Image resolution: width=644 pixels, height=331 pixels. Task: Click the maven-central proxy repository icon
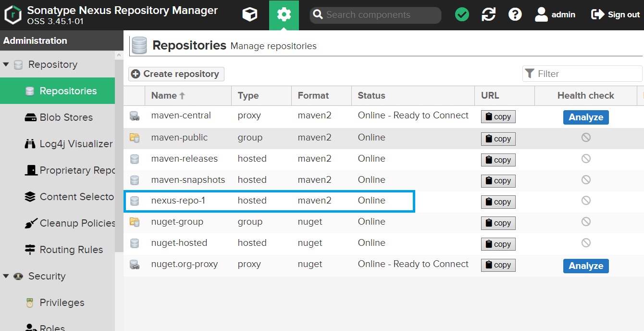coord(135,116)
